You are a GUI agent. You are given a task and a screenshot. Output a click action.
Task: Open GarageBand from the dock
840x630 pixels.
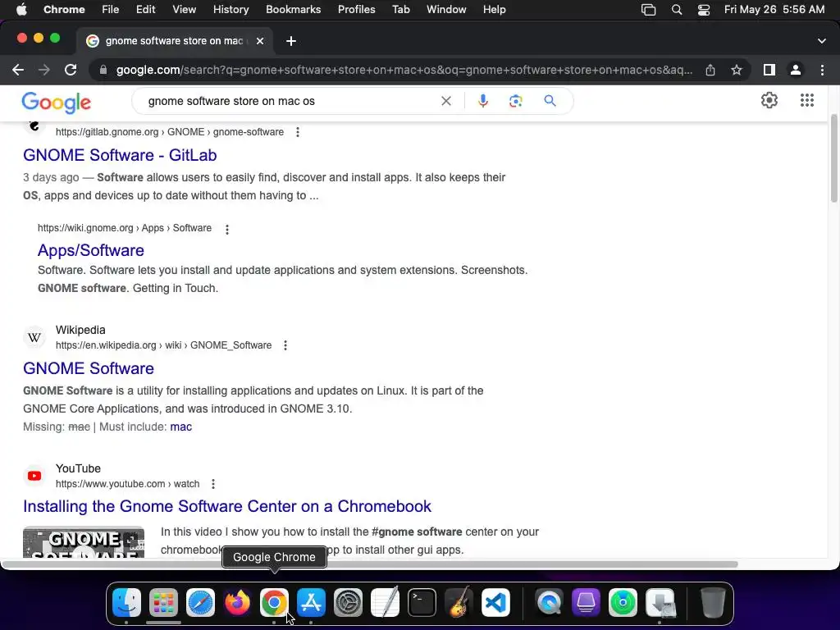tap(459, 603)
